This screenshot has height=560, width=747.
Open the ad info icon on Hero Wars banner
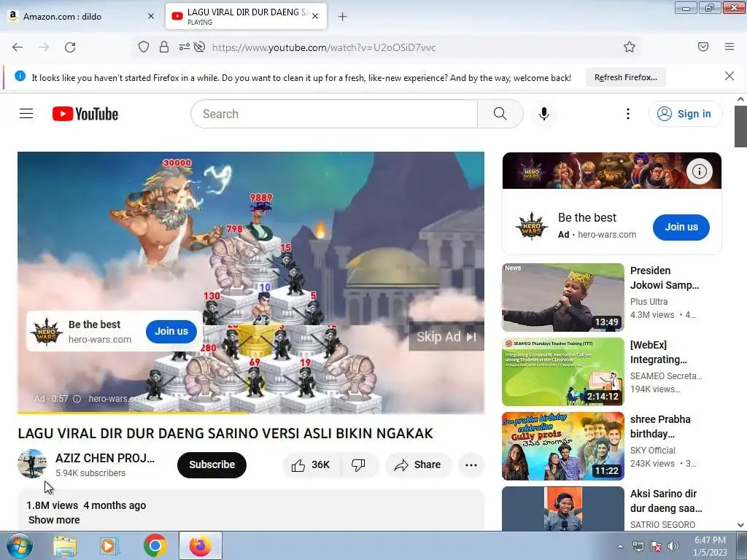point(699,171)
